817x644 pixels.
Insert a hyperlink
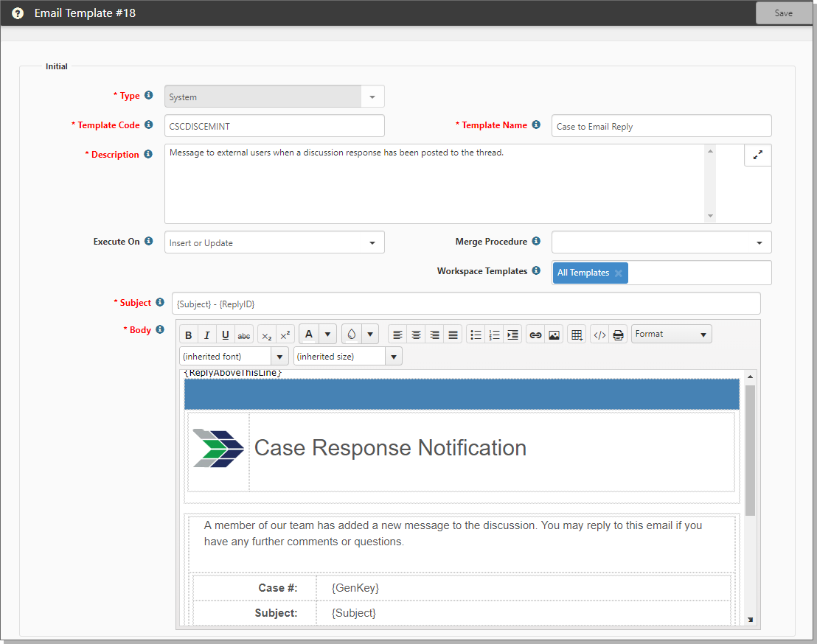(535, 335)
